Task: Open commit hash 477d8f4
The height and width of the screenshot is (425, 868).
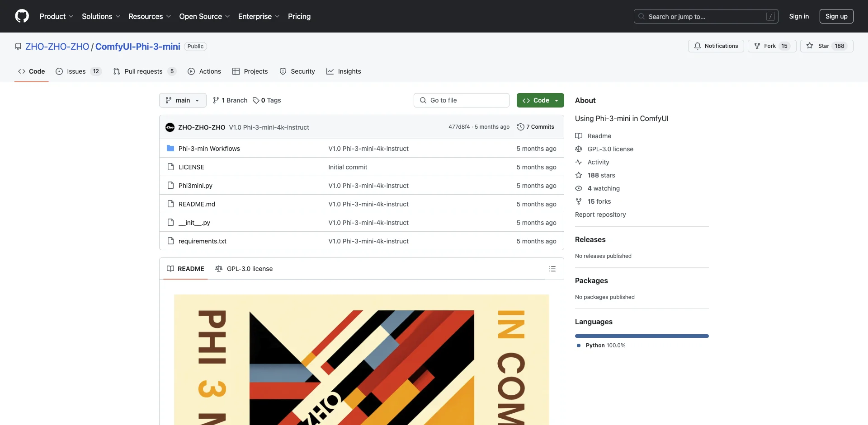Action: click(459, 127)
